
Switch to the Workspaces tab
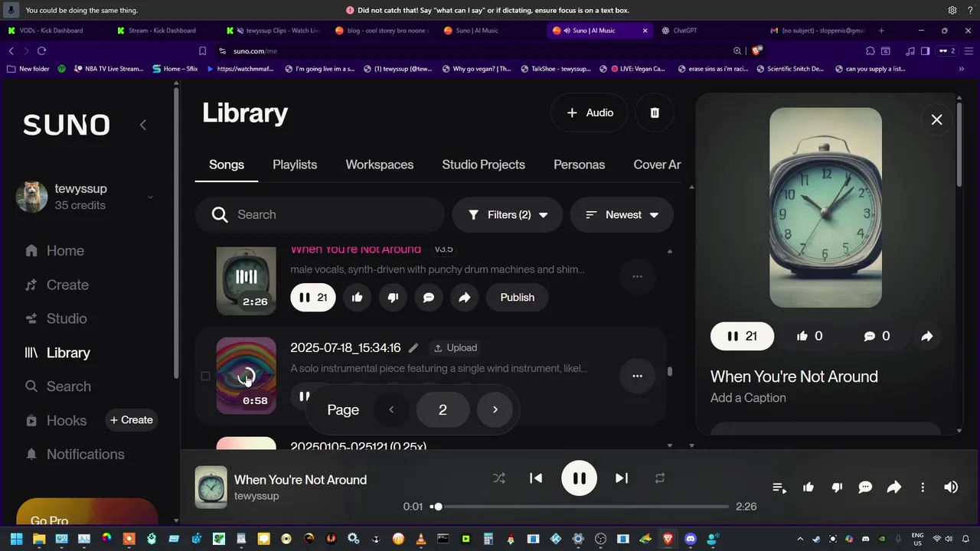click(x=380, y=165)
